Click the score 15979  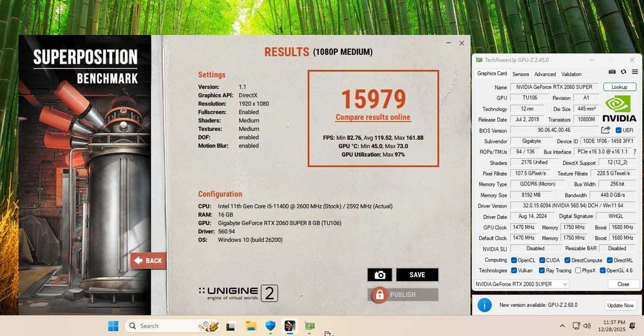tap(374, 99)
